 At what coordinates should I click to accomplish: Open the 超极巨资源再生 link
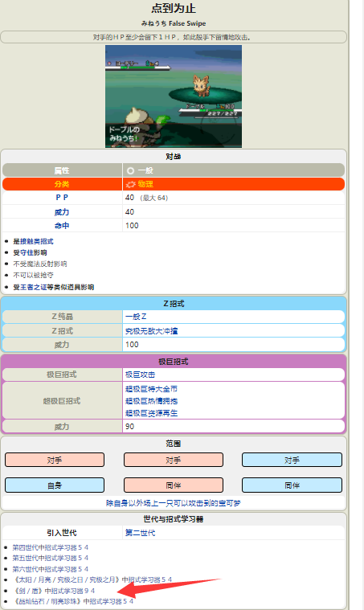pyautogui.click(x=151, y=413)
